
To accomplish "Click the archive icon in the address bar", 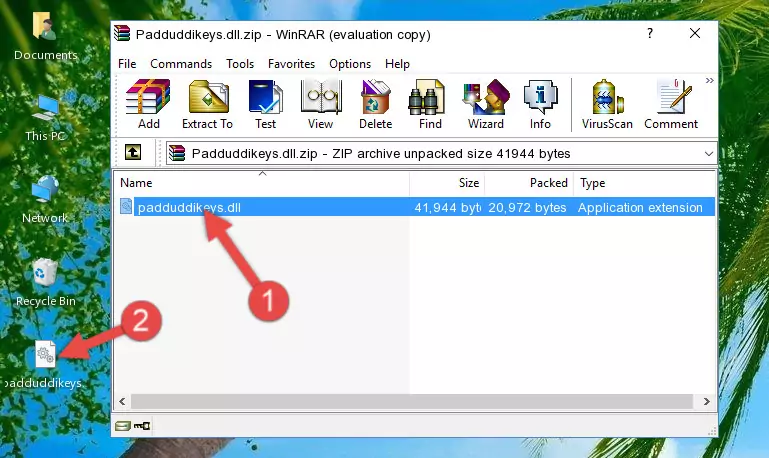I will click(x=177, y=153).
